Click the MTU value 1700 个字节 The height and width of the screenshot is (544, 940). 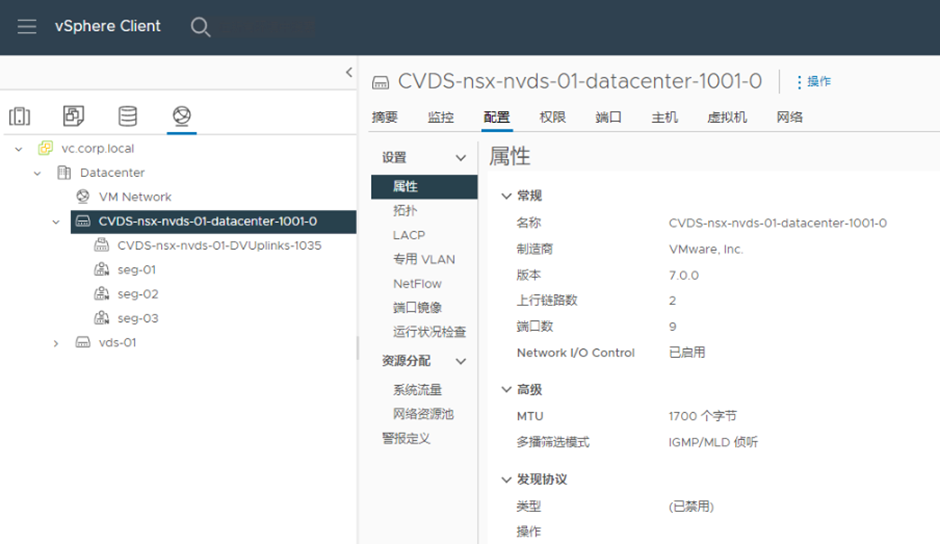click(x=703, y=416)
